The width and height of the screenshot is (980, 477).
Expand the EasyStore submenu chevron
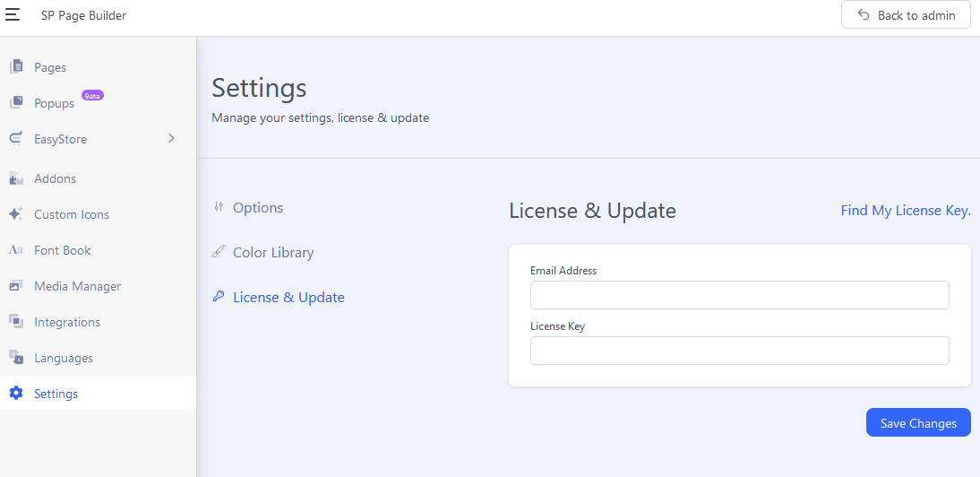(x=171, y=138)
